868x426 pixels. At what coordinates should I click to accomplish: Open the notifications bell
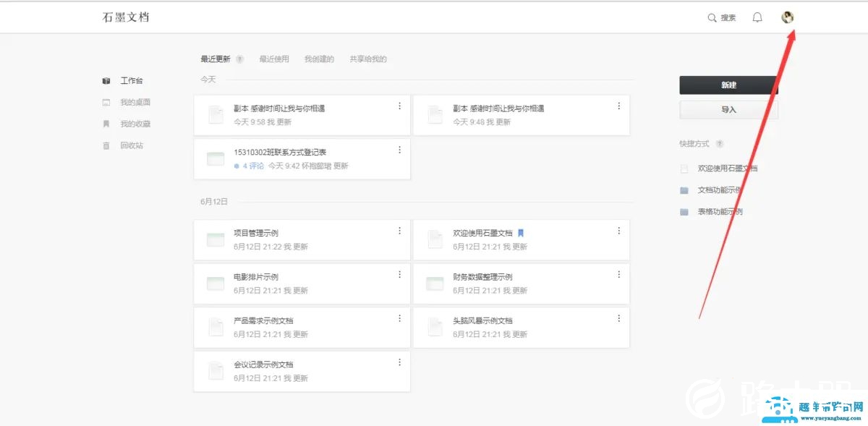pyautogui.click(x=757, y=17)
